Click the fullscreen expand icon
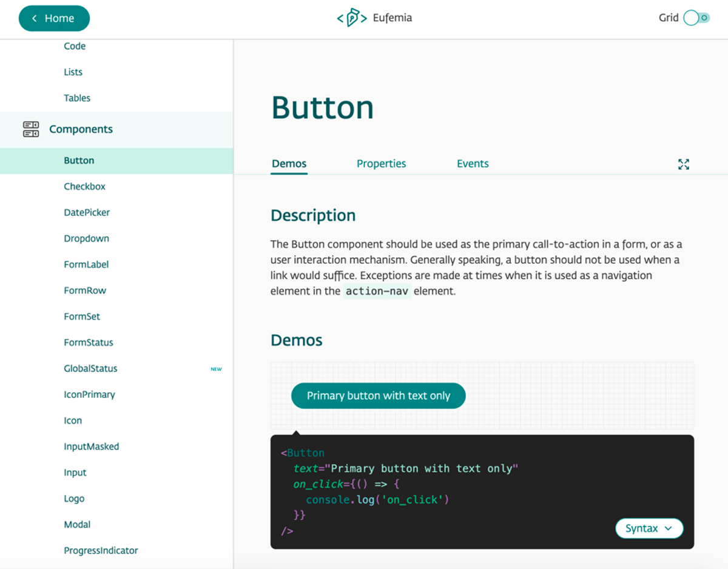 pyautogui.click(x=684, y=164)
